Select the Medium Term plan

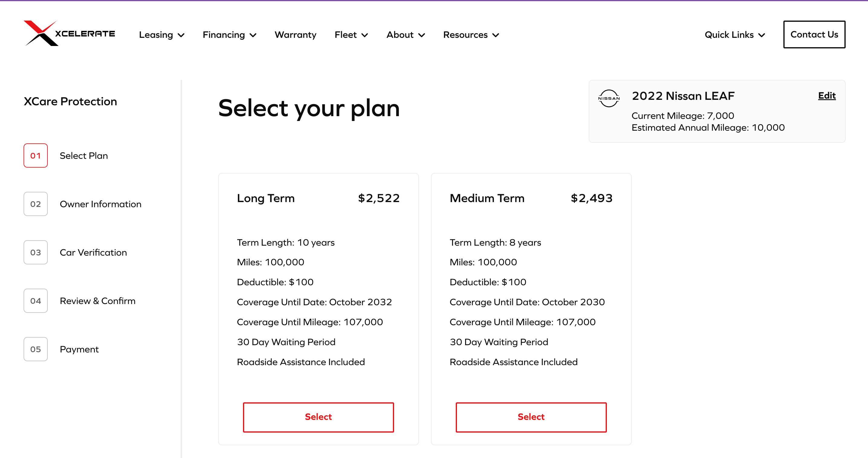(531, 417)
